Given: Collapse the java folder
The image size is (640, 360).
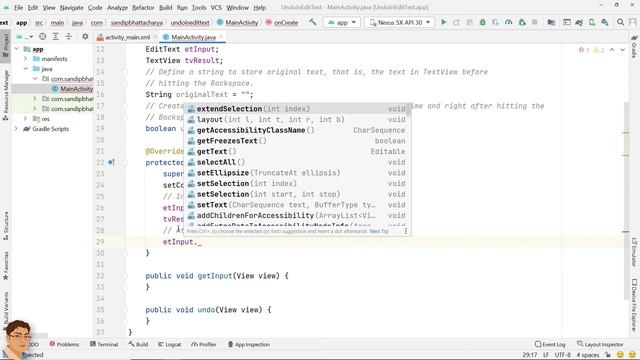Looking at the screenshot, I should pyautogui.click(x=26, y=69).
